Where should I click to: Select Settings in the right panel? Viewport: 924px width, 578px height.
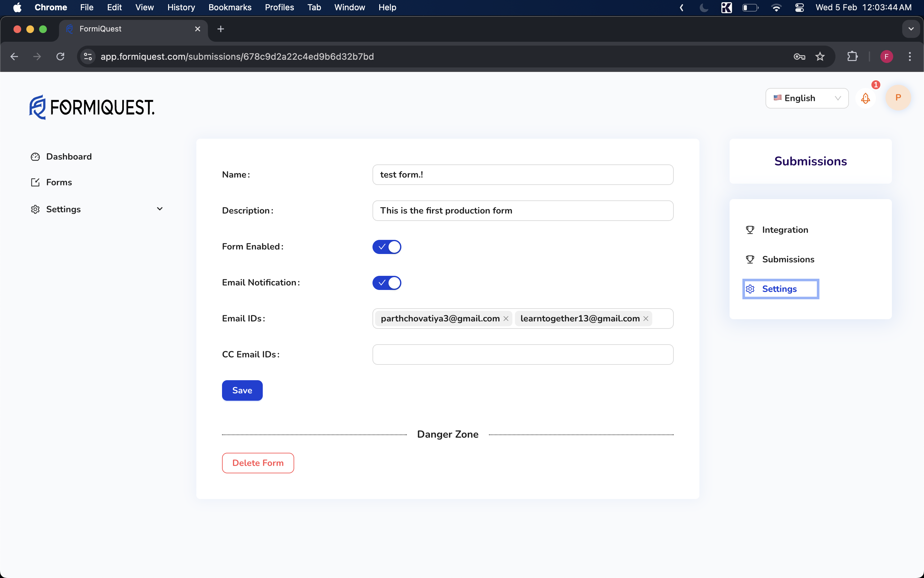(781, 289)
